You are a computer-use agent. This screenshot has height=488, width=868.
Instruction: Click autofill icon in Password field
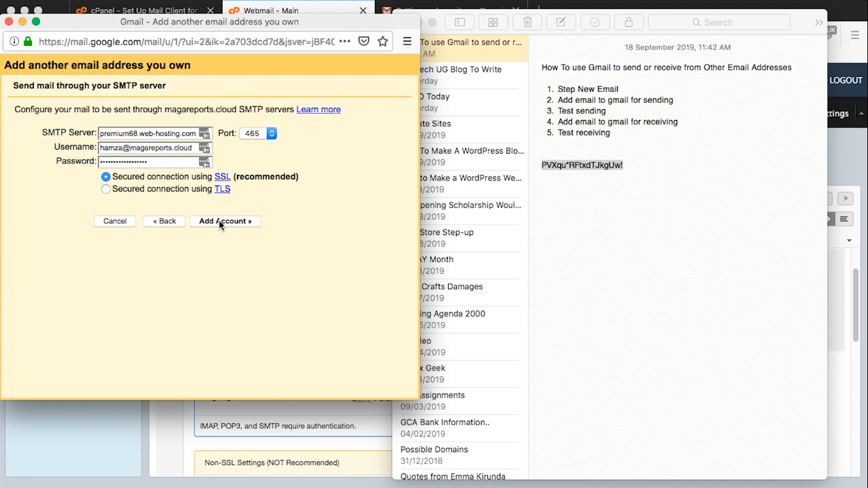pyautogui.click(x=204, y=162)
